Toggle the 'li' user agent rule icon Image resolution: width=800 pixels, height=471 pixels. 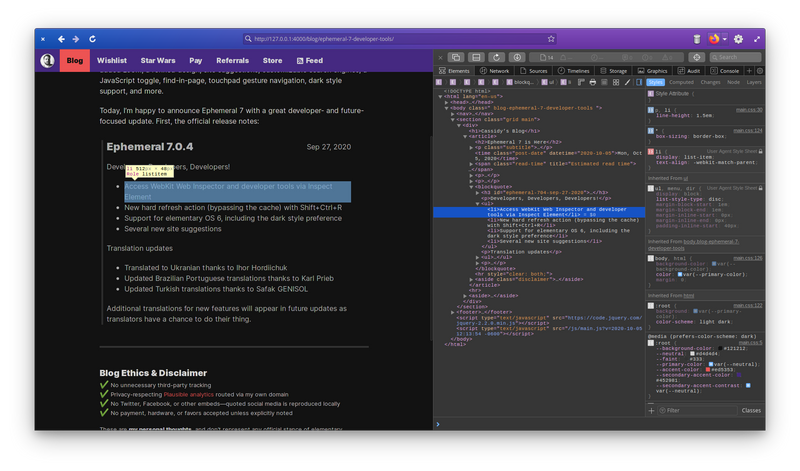(x=651, y=152)
